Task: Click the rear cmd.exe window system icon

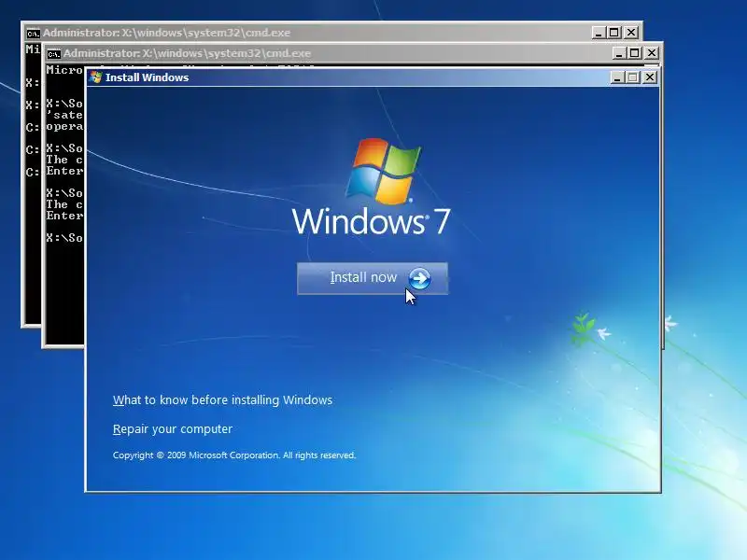Action: [x=33, y=33]
